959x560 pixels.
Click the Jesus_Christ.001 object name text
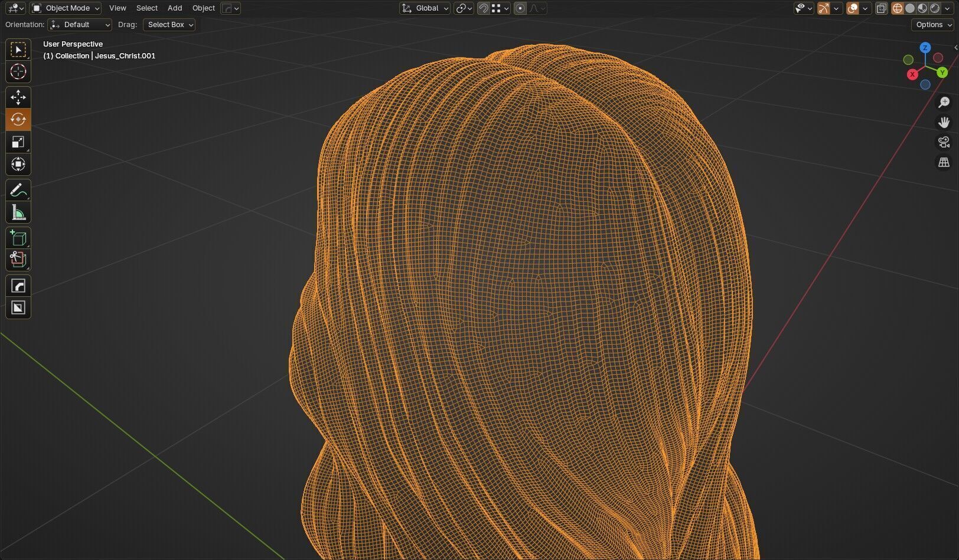[125, 56]
